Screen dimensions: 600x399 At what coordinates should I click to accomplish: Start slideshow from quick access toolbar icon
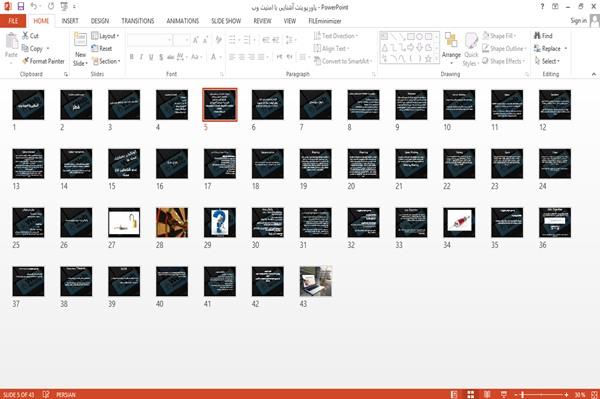(x=64, y=6)
